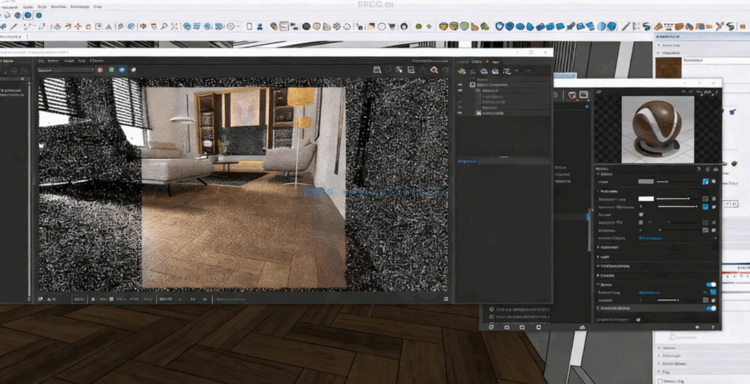Click the material name field in SketchUp tray
The width and height of the screenshot is (750, 384).
(716, 61)
